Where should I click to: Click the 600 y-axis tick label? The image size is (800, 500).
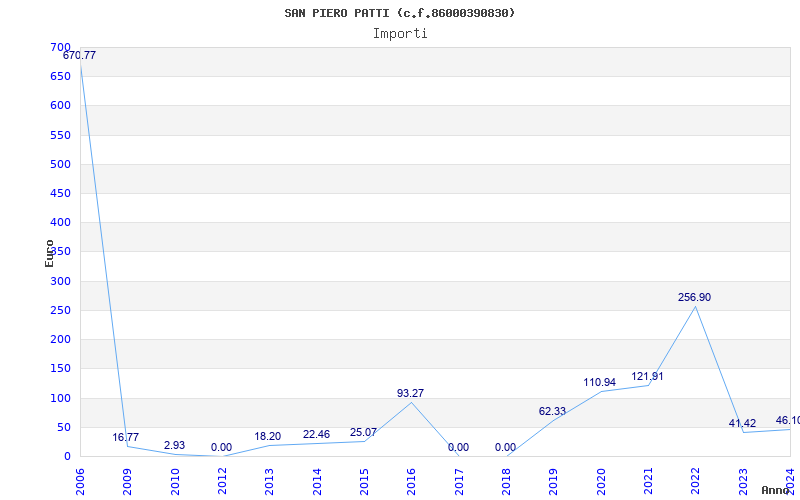tap(60, 106)
